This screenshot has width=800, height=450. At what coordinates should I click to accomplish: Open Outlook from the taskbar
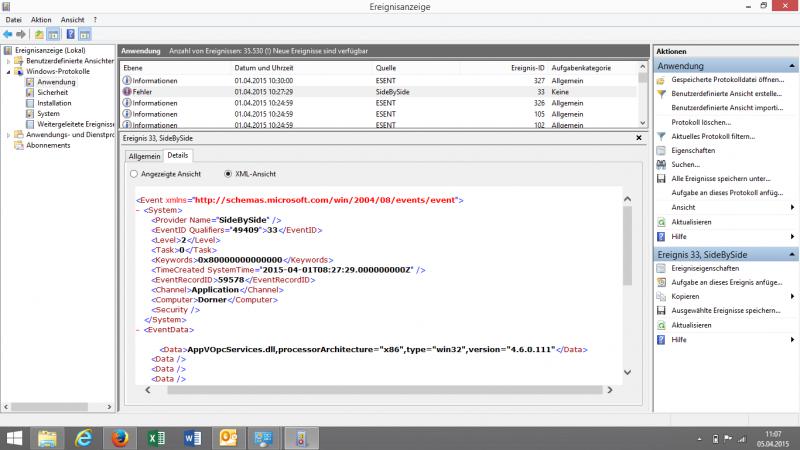228,438
